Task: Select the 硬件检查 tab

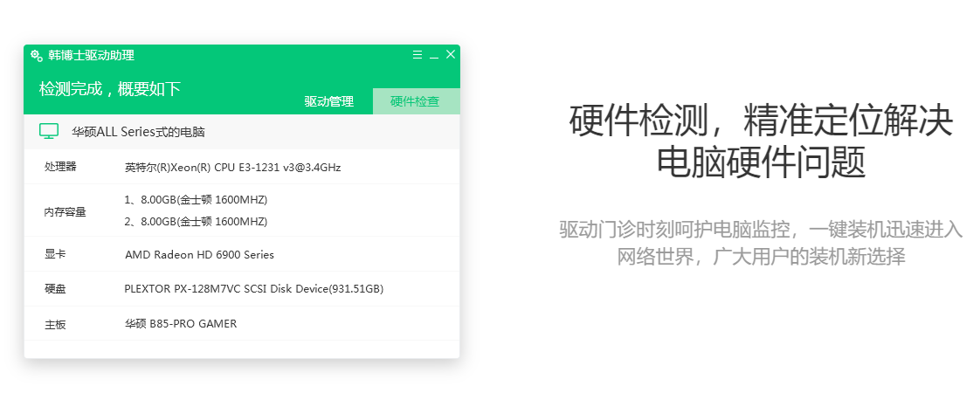Action: coord(417,101)
